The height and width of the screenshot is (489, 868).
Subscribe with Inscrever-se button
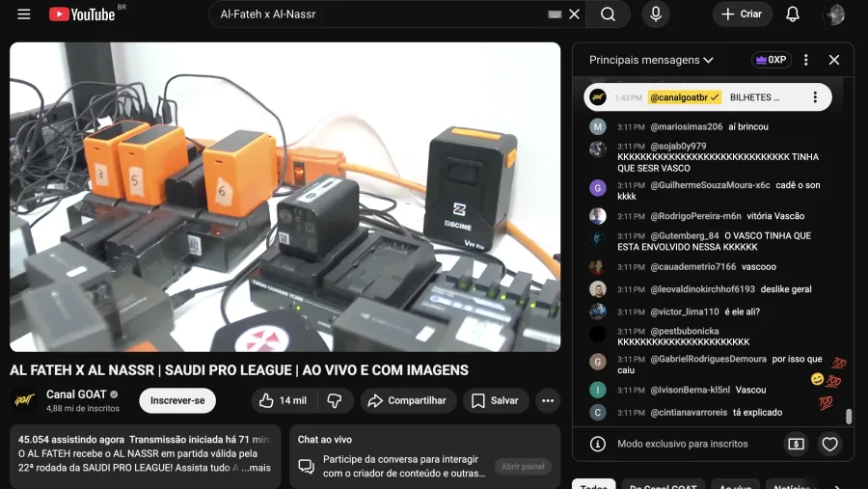(177, 400)
